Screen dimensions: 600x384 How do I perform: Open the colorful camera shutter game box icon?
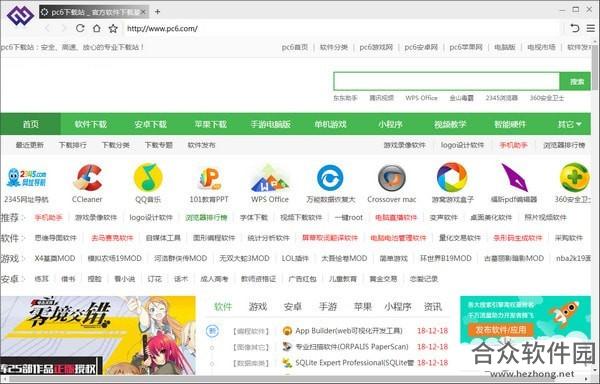[452, 177]
